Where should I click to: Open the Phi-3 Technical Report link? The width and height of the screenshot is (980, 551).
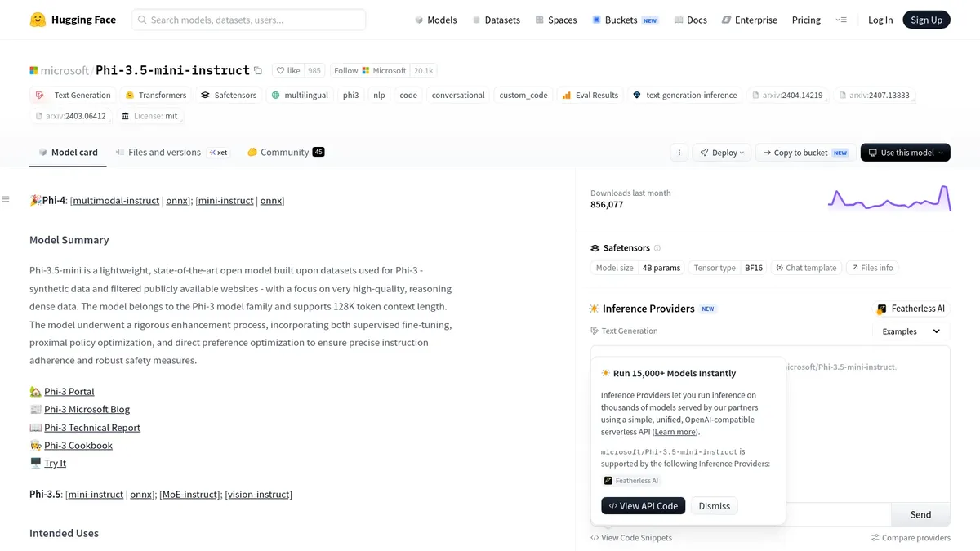(x=92, y=428)
